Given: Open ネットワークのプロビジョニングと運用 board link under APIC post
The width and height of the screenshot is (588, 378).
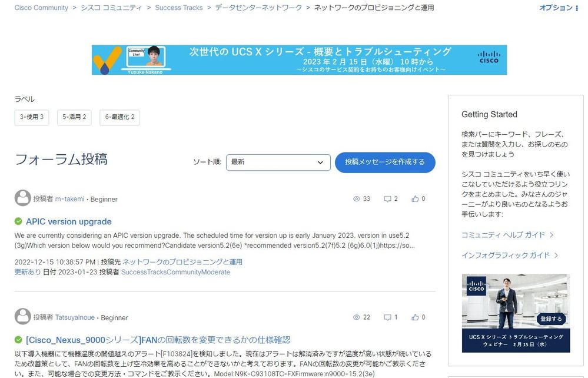Looking at the screenshot, I should pyautogui.click(x=182, y=262).
